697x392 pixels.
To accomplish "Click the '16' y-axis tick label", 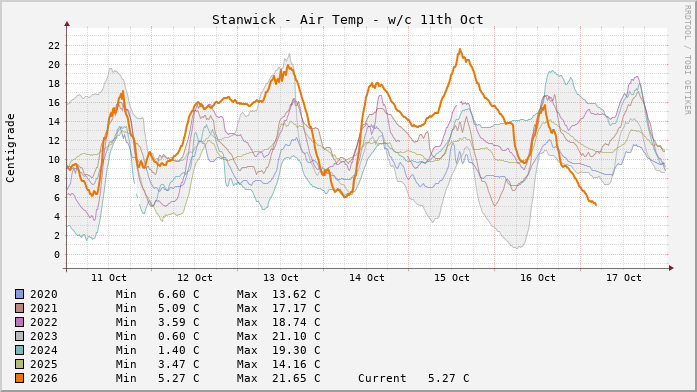I will click(54, 103).
